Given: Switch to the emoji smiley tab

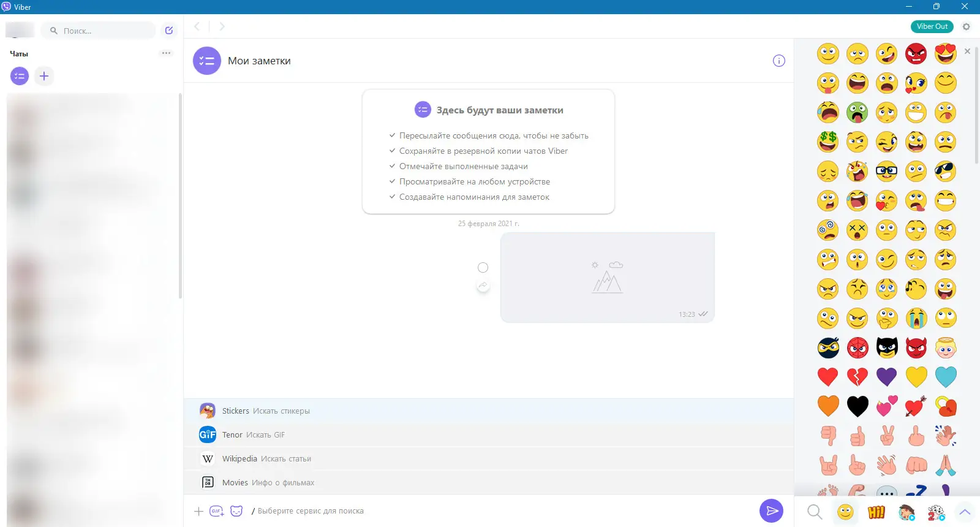Looking at the screenshot, I should [845, 512].
